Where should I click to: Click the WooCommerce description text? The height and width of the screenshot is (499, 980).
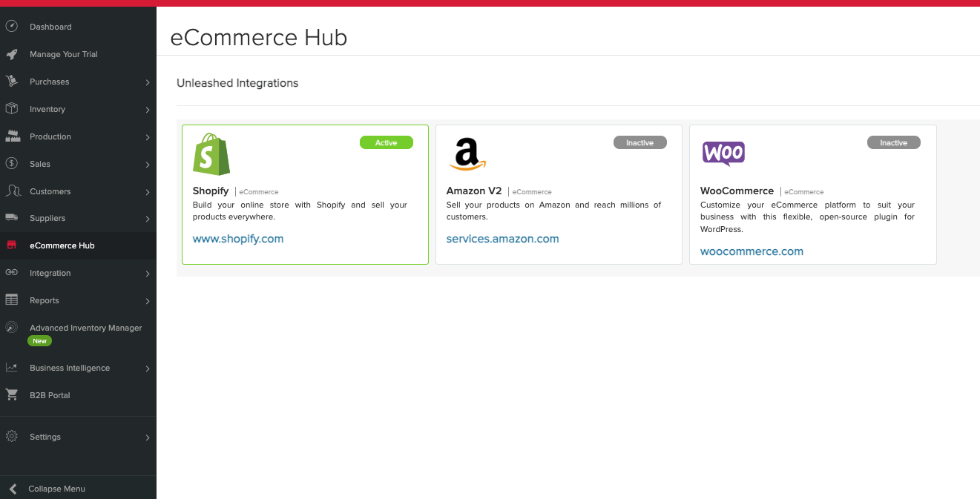[x=807, y=217]
